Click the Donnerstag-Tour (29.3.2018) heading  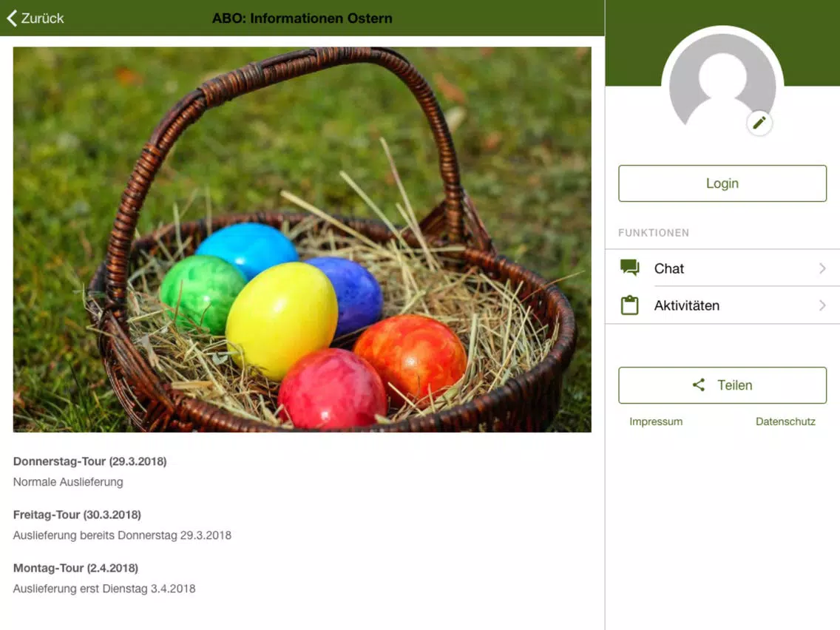(x=90, y=461)
